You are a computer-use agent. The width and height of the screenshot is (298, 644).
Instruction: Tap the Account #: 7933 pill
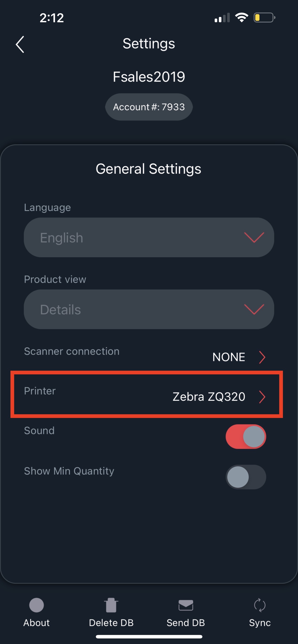tap(149, 107)
